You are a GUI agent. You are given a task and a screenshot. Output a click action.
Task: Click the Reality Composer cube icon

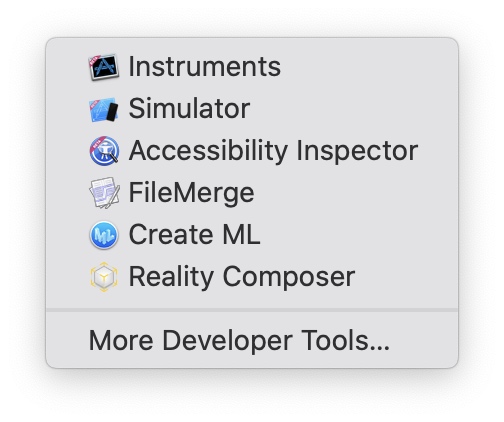[104, 277]
